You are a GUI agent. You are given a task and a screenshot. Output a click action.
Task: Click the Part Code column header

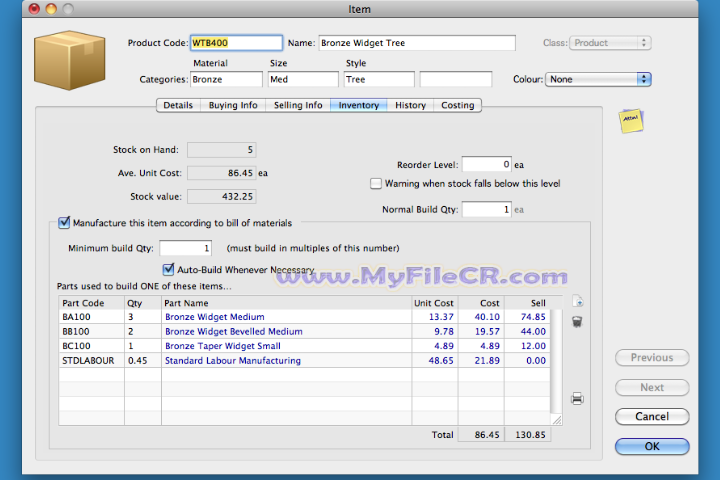pos(91,303)
